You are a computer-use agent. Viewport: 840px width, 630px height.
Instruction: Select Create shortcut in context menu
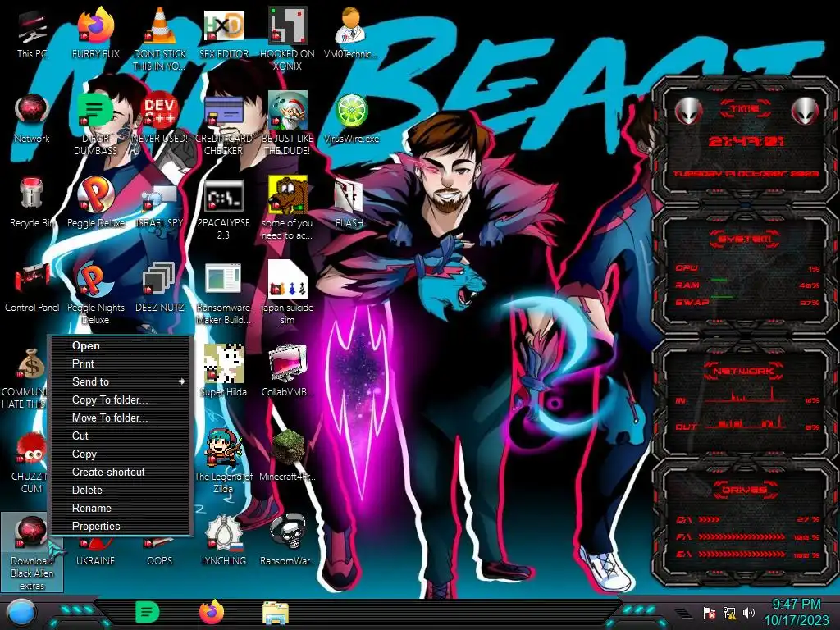tap(121, 472)
